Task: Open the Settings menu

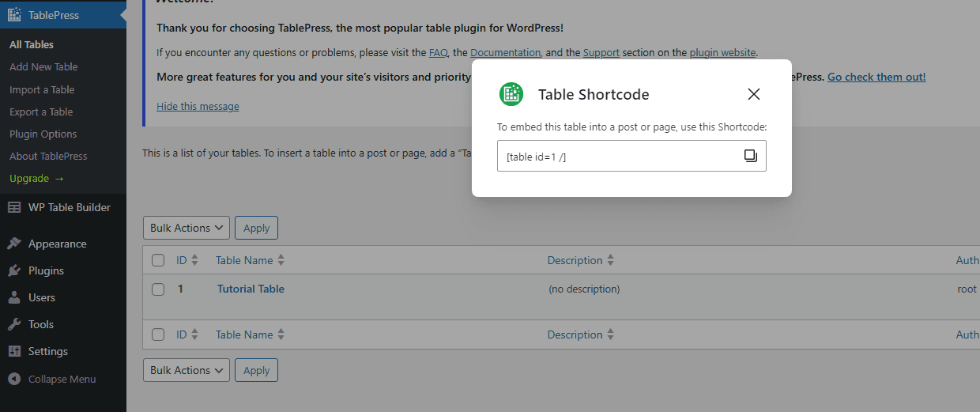Action: (63, 351)
